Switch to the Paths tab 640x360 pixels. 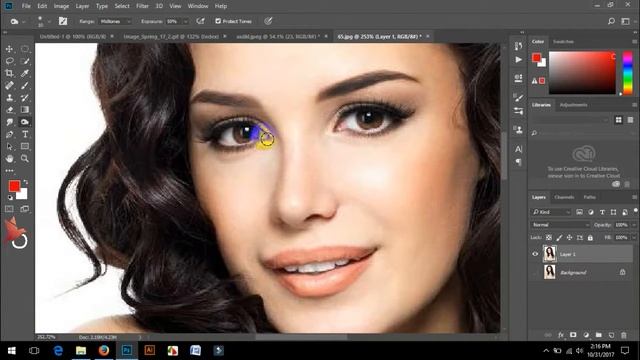point(589,197)
